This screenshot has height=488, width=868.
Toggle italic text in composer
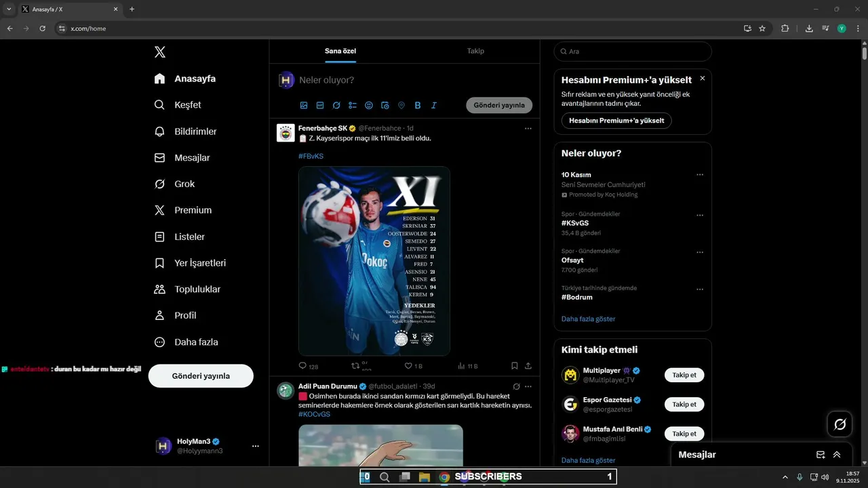point(434,106)
